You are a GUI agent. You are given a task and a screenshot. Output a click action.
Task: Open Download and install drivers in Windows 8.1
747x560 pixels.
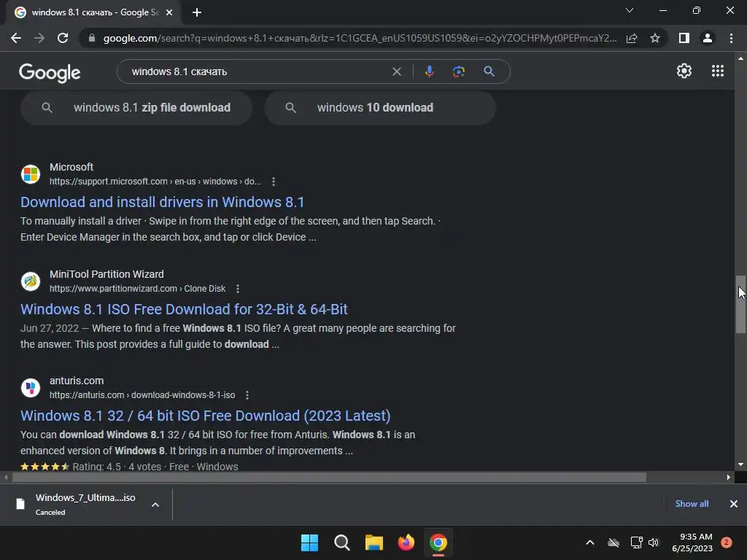(162, 202)
